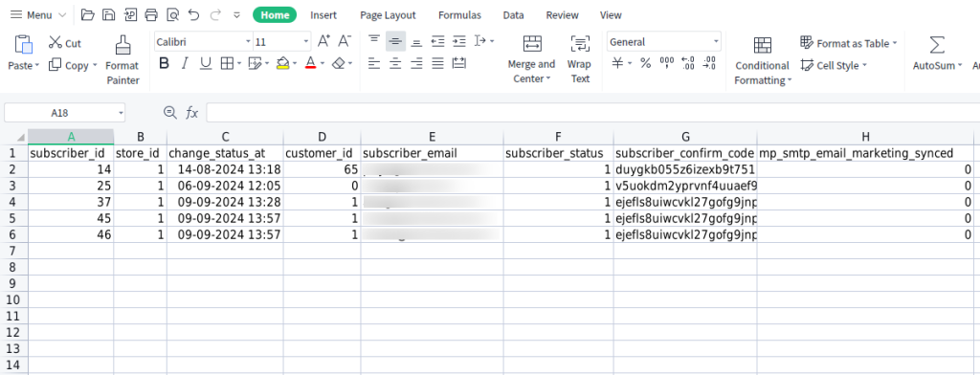Open Format as Table options
The width and height of the screenshot is (980, 375).
849,43
